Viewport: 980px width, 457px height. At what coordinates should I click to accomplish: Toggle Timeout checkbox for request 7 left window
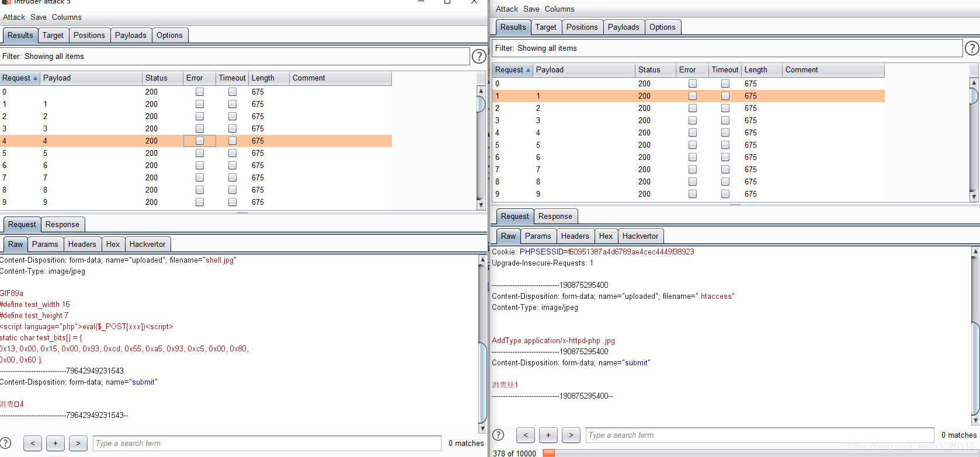click(x=232, y=177)
